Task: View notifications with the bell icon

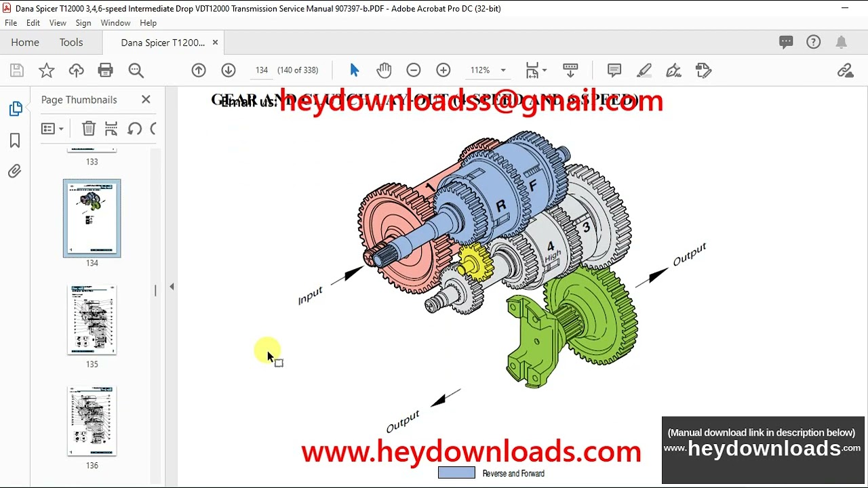Action: pyautogui.click(x=842, y=42)
